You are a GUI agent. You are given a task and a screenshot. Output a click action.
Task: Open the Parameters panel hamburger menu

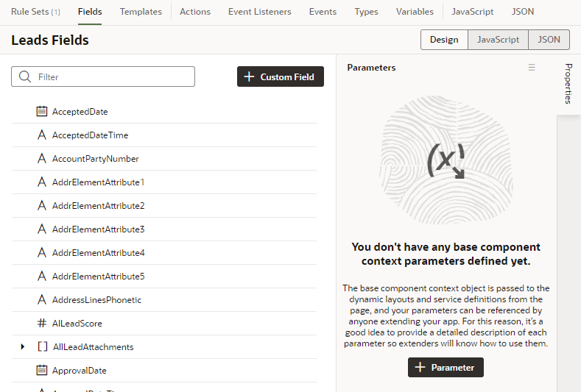pyautogui.click(x=532, y=68)
